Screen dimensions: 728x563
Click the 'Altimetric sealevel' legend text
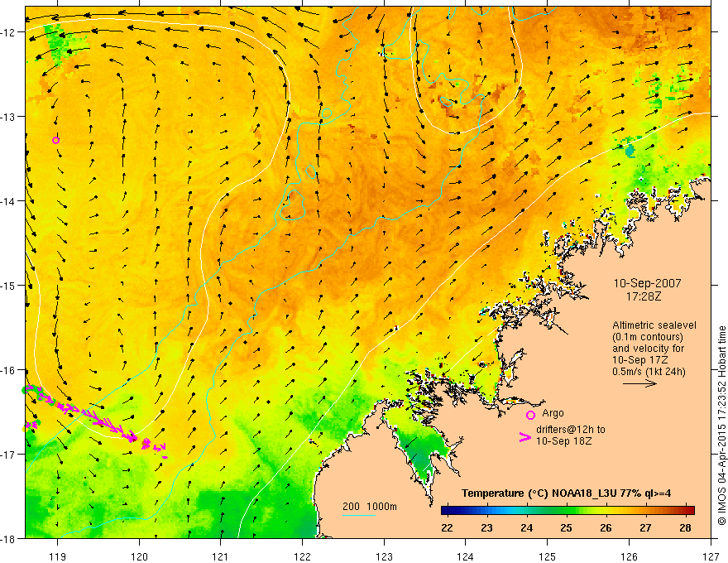(x=654, y=325)
